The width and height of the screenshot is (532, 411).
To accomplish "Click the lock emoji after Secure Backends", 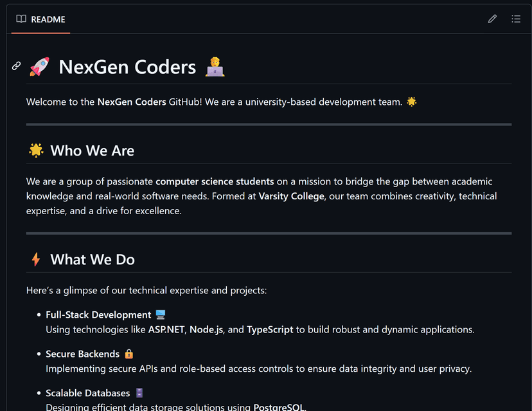I will point(129,354).
